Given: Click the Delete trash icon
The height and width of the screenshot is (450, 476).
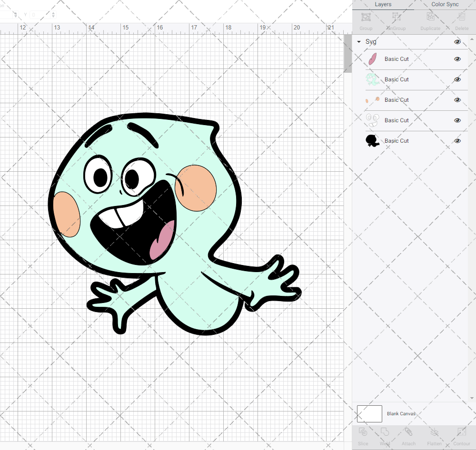Looking at the screenshot, I should [x=461, y=17].
